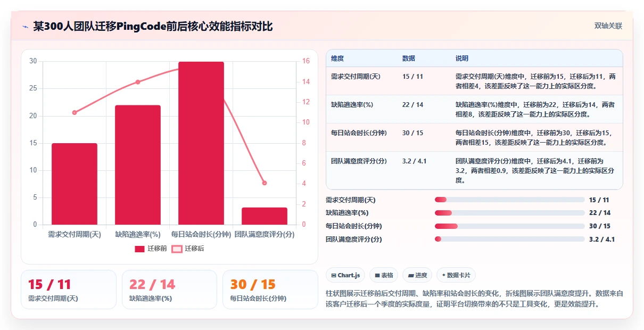Click the 进度 tag

[417, 275]
